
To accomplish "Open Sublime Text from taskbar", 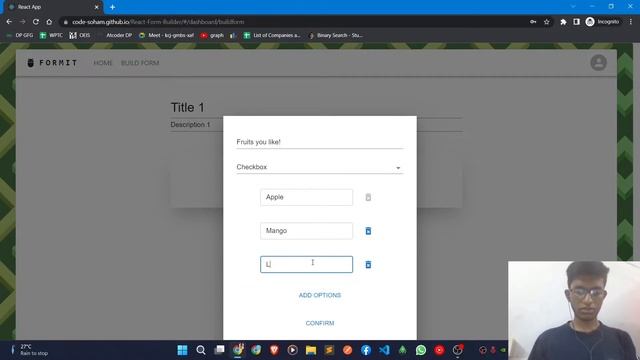I will click(329, 350).
